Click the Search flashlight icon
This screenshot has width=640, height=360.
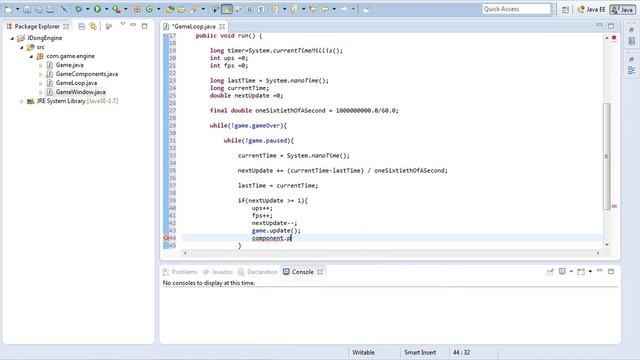click(x=194, y=9)
